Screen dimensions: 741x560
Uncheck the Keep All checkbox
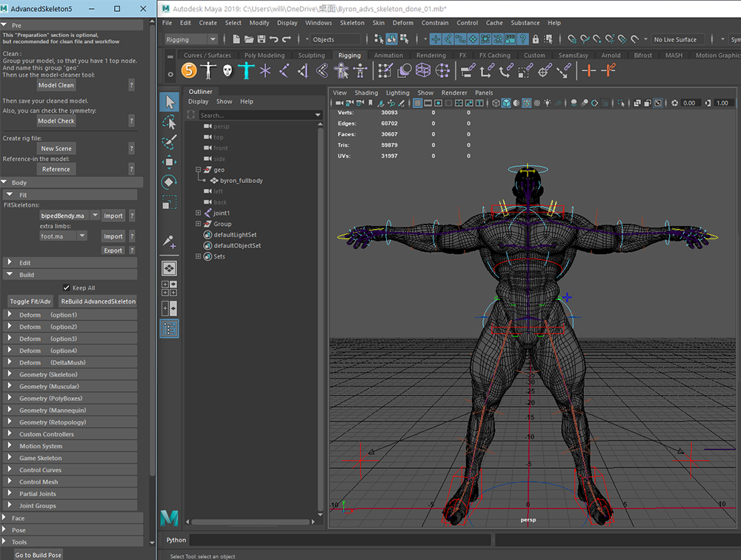66,288
